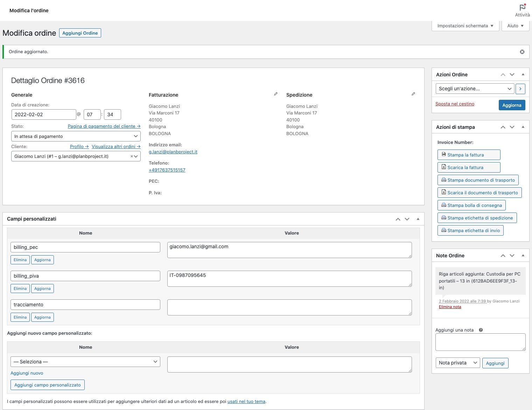Edit billing address with Fatturazione pencil icon
Screen dimensions: 532x410
(276, 94)
